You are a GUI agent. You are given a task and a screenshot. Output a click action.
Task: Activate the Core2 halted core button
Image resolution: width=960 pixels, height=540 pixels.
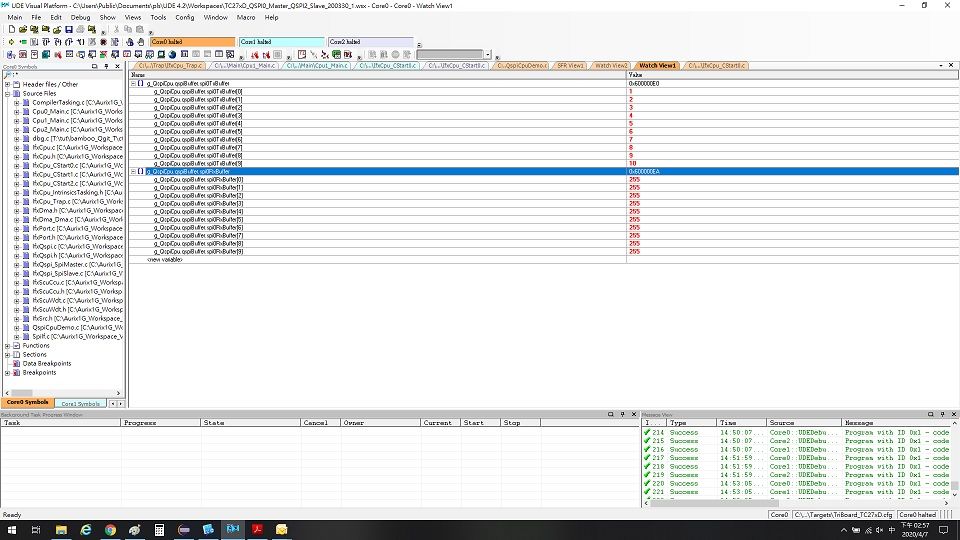[369, 42]
